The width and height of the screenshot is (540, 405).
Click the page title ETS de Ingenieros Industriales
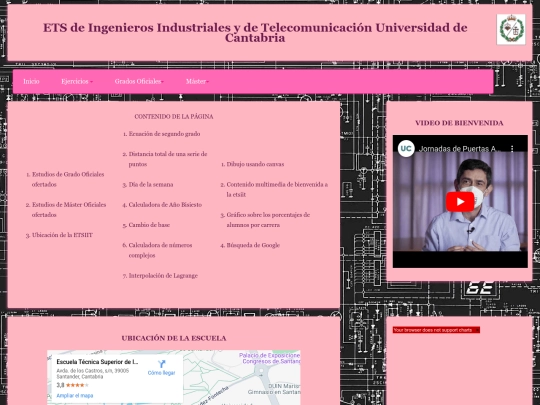pyautogui.click(x=255, y=32)
